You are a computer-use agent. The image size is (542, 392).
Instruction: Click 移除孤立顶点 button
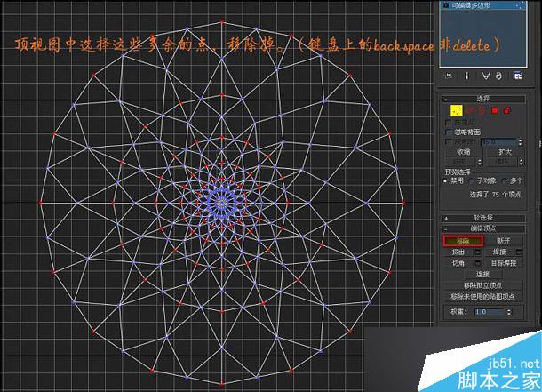483,285
